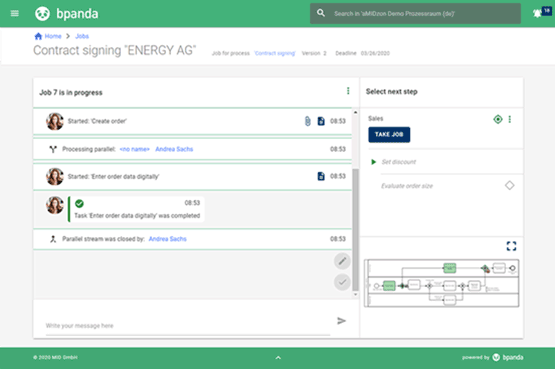Click avatar on 'Create order' row
This screenshot has height=369, width=555.
(x=55, y=121)
